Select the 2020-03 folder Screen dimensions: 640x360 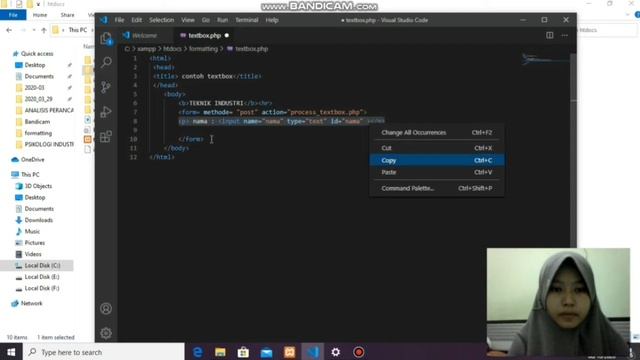(x=34, y=87)
